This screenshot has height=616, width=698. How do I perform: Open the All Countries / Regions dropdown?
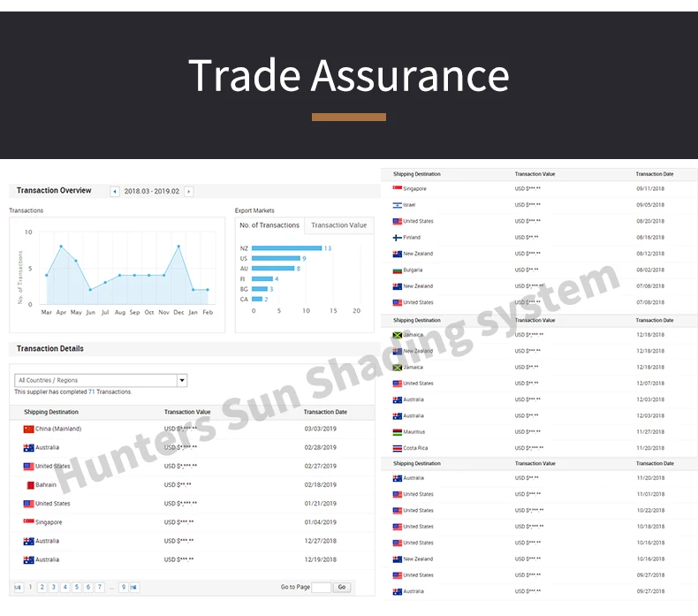(x=101, y=380)
